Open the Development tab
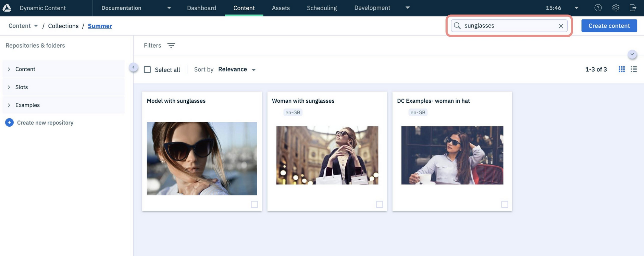644x256 pixels. coord(372,8)
